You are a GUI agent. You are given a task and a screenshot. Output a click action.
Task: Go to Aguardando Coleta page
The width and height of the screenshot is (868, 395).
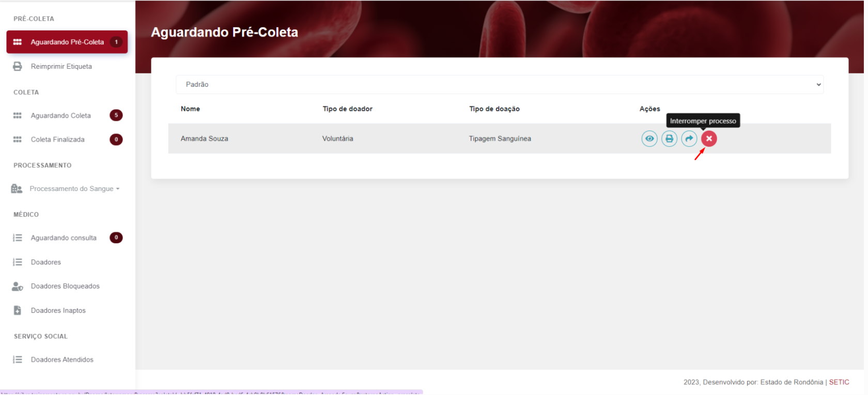tap(61, 115)
